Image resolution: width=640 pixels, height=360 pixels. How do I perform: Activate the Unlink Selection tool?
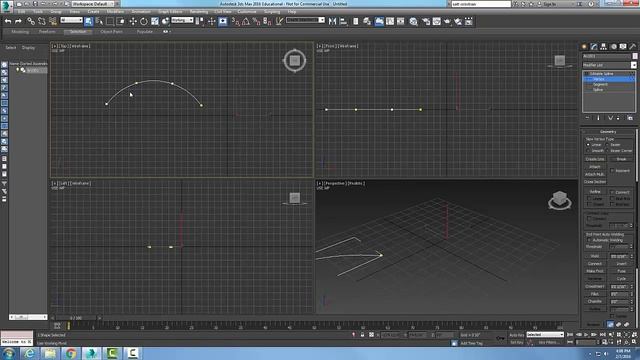pyautogui.click(x=42, y=21)
